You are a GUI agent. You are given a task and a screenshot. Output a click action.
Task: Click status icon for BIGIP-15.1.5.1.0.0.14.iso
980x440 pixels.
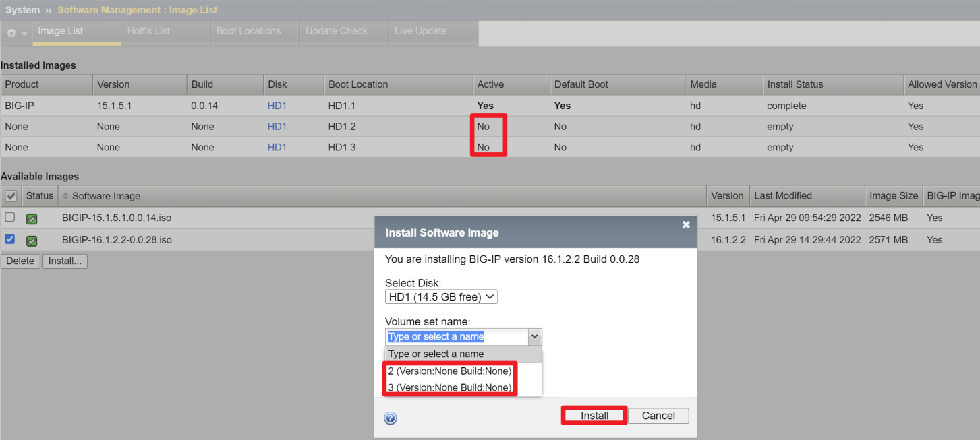(x=32, y=218)
